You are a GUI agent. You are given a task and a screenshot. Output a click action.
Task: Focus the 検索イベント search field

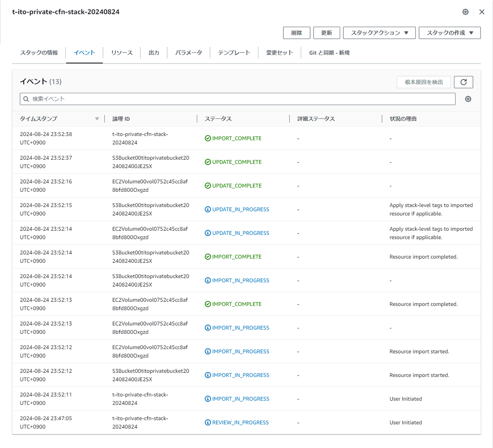click(237, 99)
